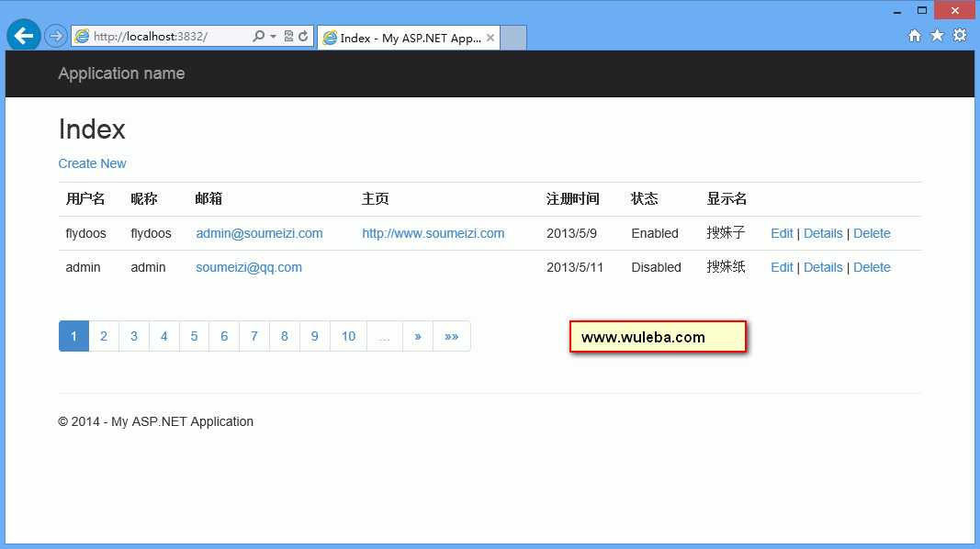The width and height of the screenshot is (980, 549).
Task: Close the Index - My ASP.NET App tab
Action: [490, 38]
